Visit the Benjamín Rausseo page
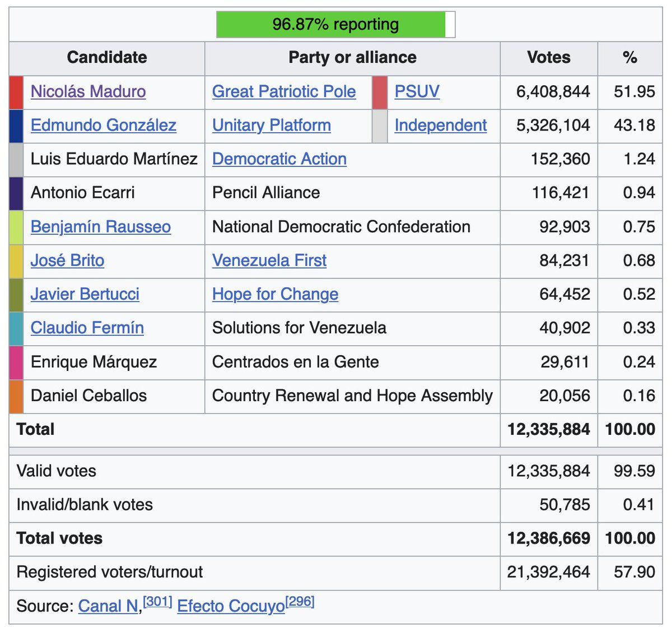 coord(100,226)
